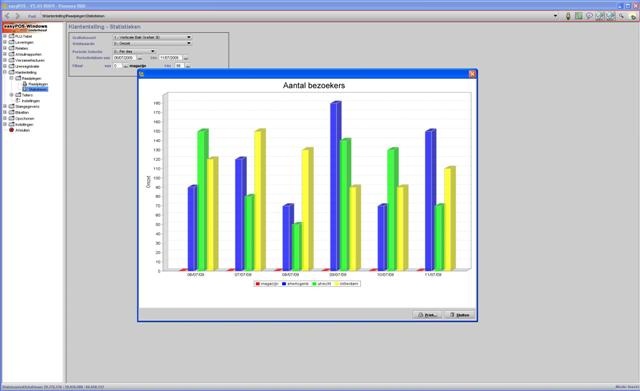This screenshot has width=640, height=391.
Task: Click the forward arrow navigation icon
Action: coord(18,16)
